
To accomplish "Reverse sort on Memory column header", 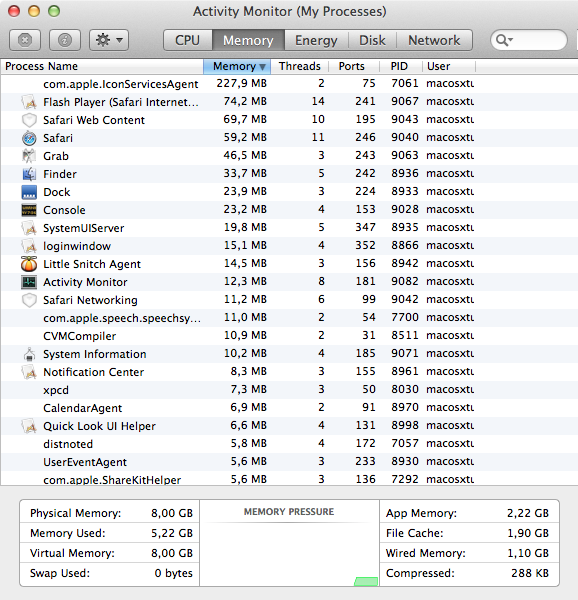I will 237,66.
